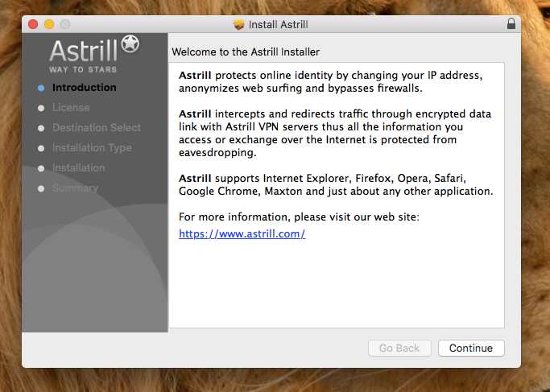The image size is (550, 392).
Task: Click the Welcome to the Astrill Installer heading
Action: (x=246, y=52)
